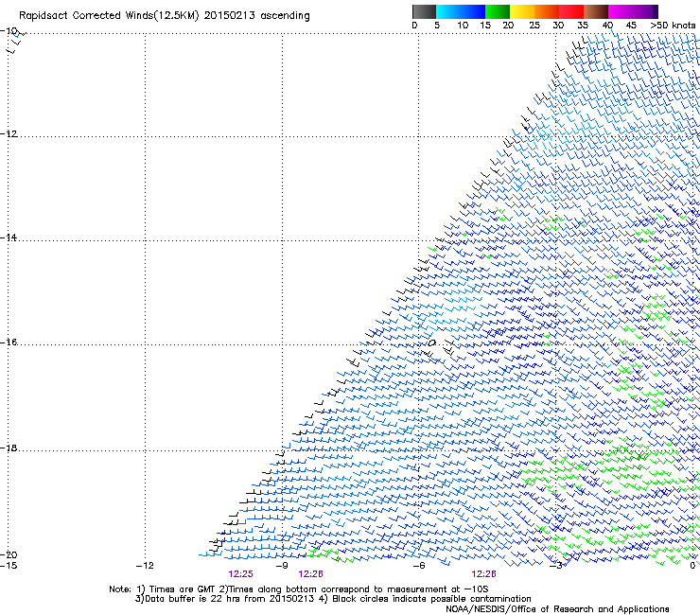This screenshot has height=615, width=700.
Task: Select the red 30-35 knots color segment
Action: tap(571, 11)
